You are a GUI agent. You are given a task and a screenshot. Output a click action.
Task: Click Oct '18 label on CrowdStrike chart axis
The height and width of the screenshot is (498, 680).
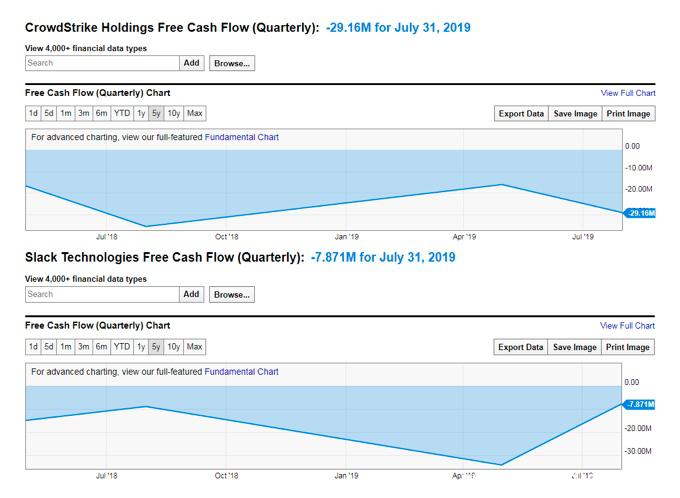click(x=227, y=237)
